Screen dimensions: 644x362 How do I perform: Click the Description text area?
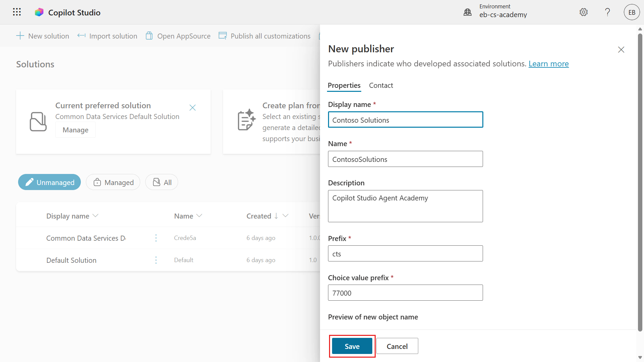pos(406,206)
